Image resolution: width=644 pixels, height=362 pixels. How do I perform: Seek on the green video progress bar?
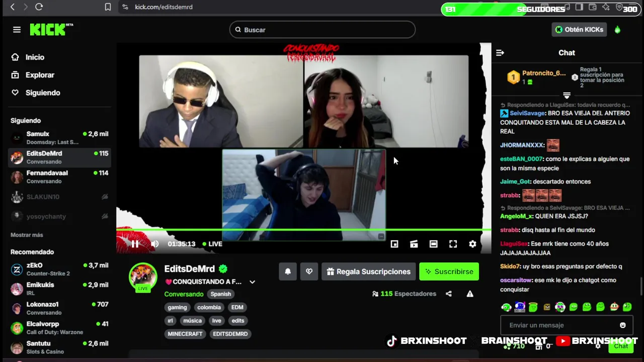point(303,230)
